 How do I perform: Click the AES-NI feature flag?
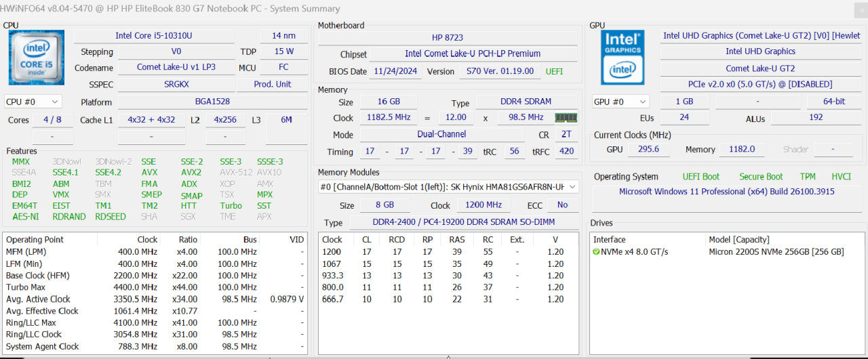25,217
